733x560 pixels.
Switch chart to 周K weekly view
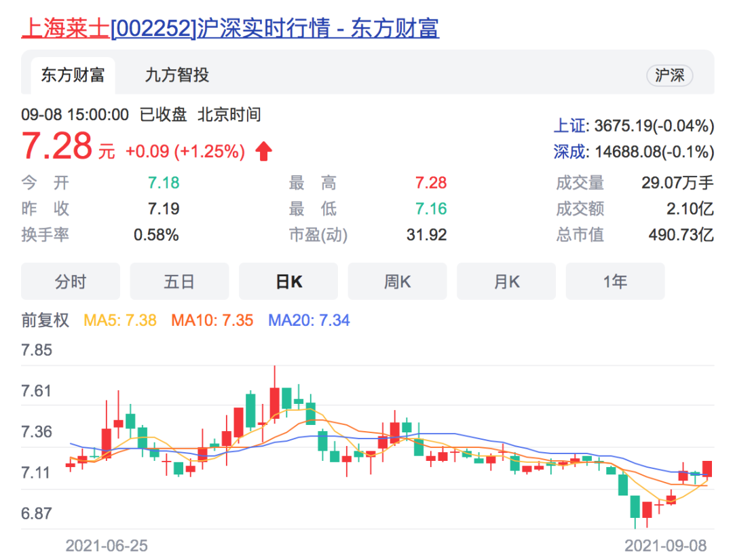[x=397, y=282]
